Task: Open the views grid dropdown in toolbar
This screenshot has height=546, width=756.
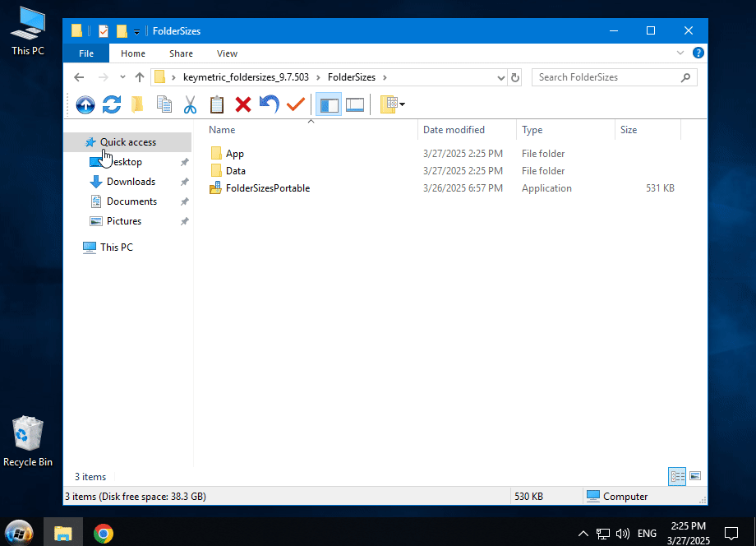Action: [x=393, y=104]
